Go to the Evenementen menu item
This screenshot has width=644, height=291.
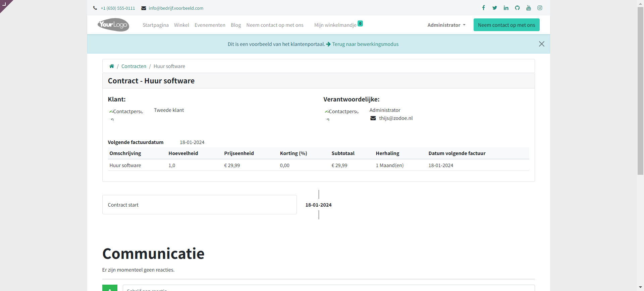point(210,25)
